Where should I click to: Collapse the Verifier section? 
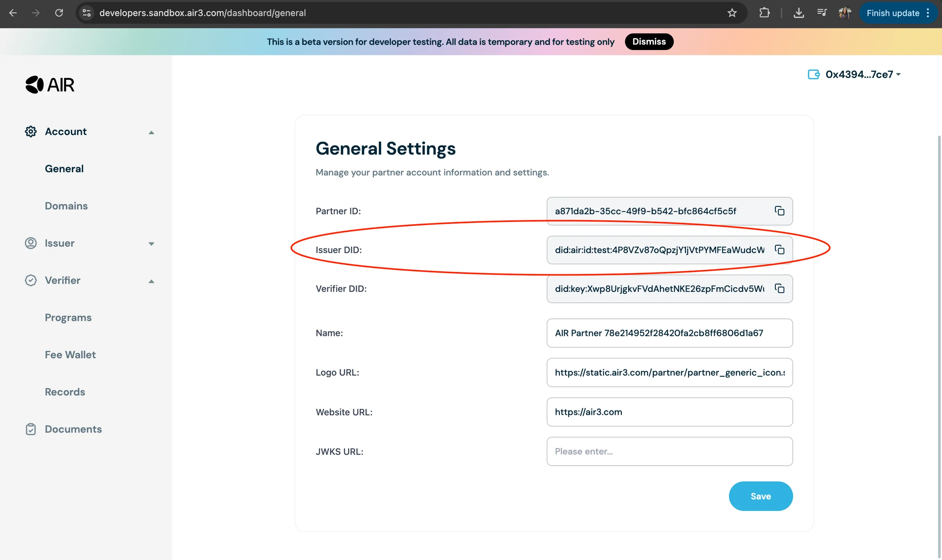pos(151,281)
